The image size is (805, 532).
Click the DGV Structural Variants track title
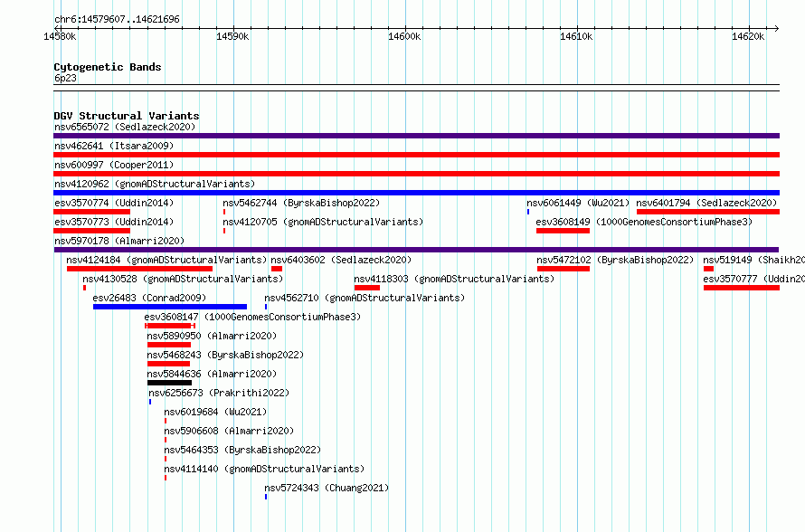[x=127, y=116]
